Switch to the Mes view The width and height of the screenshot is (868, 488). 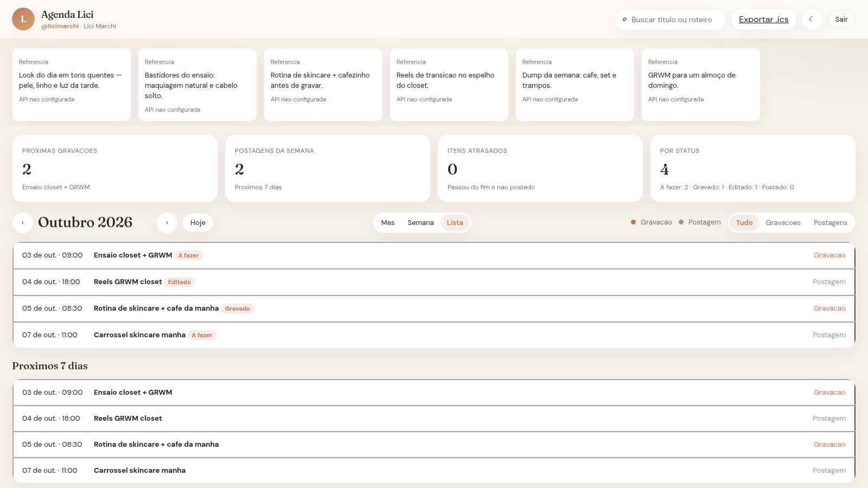click(388, 223)
